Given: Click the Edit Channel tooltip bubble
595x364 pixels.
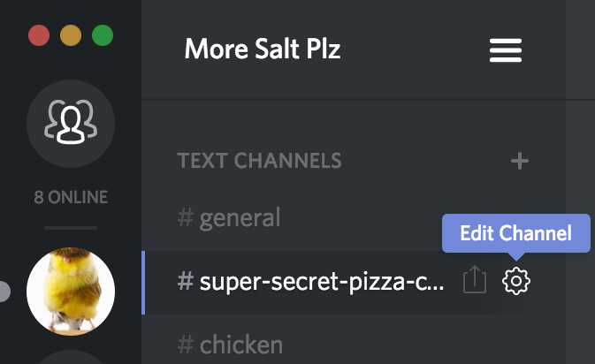Looking at the screenshot, I should [x=516, y=233].
